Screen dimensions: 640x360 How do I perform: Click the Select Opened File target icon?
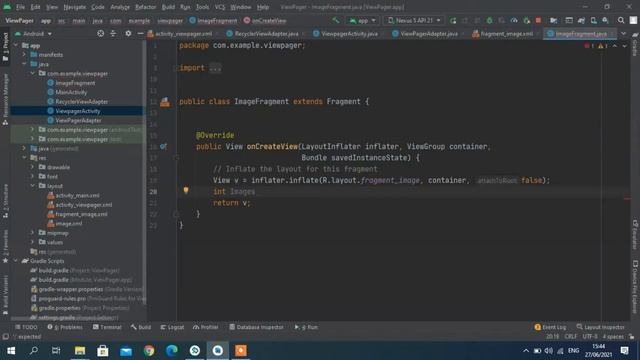coord(100,33)
